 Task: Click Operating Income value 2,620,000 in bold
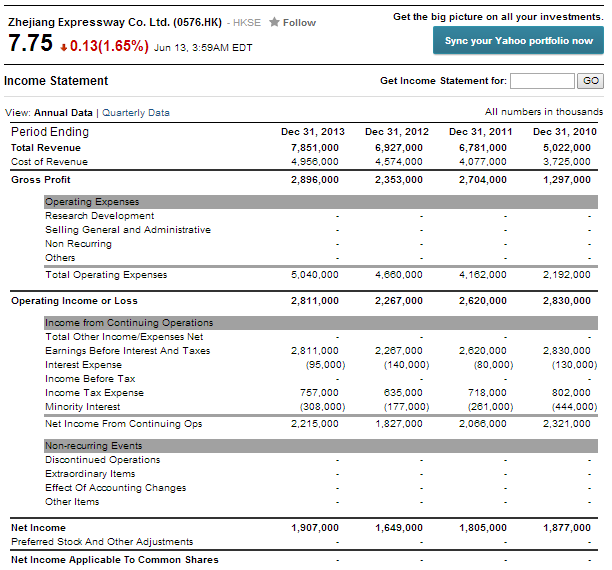tap(482, 301)
